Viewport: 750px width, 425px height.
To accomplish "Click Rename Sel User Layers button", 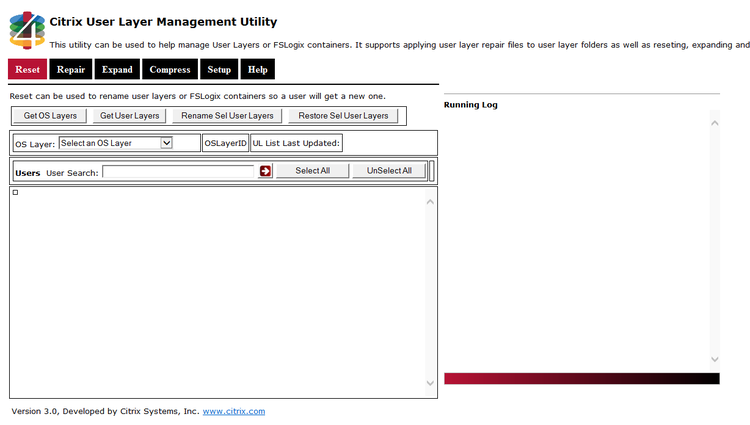I will tap(227, 116).
